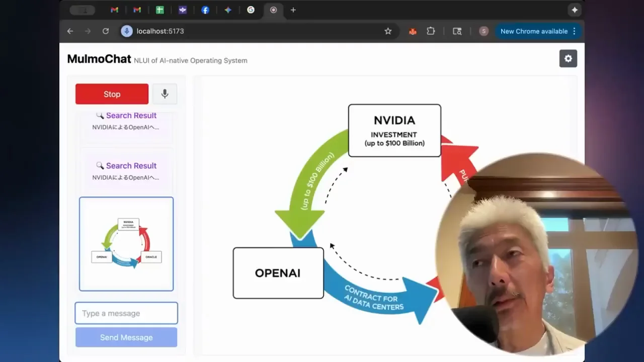Screen dimensions: 644x362
Task: Open the second Search Result card
Action: [x=126, y=171]
